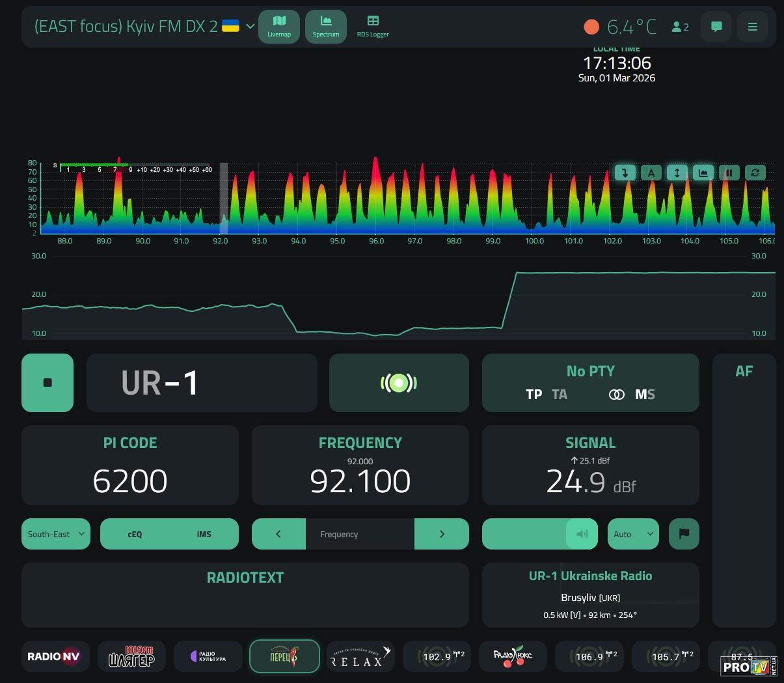Screen dimensions: 784x683
Task: Select the Radio NV preset button
Action: 53,656
